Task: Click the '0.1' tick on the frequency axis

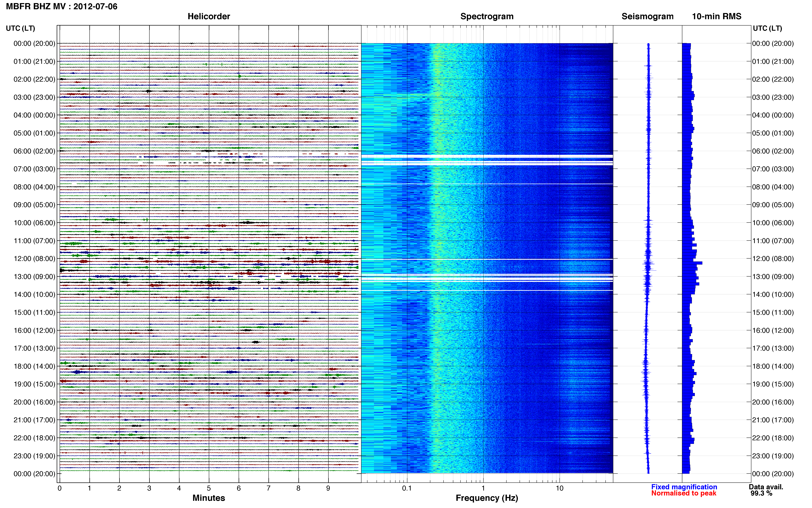Action: tap(407, 488)
